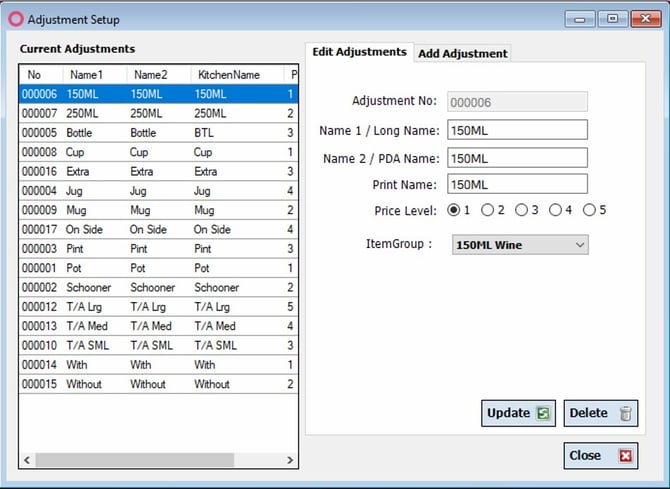Screen dimensions: 670x489
Task: Minimize the Adjustment Setup window
Action: tap(579, 19)
